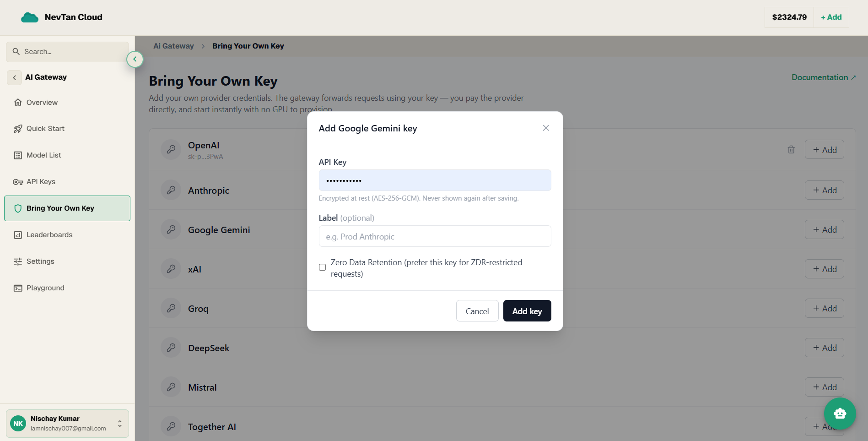Click Add for Mistral row
Viewport: 868px width, 441px height.
click(825, 387)
